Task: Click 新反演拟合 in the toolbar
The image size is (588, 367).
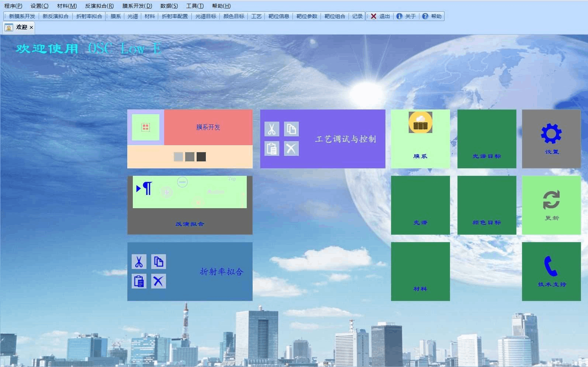Action: pos(55,16)
